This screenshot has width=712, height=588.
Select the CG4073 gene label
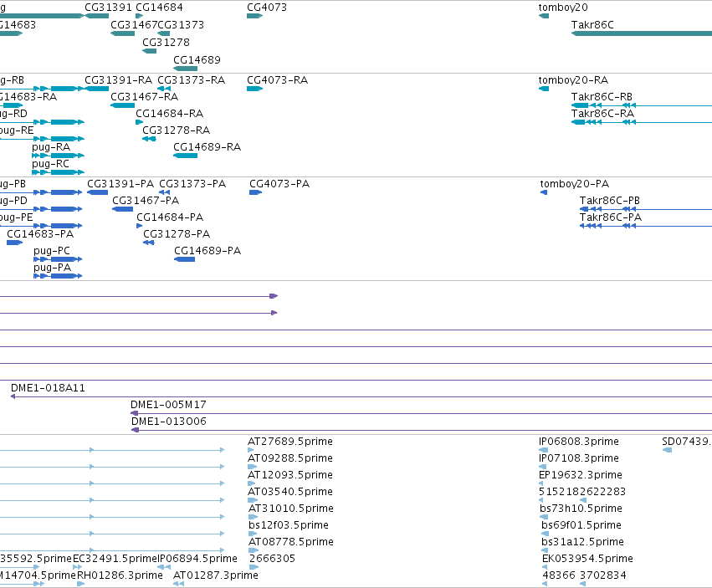(x=267, y=8)
